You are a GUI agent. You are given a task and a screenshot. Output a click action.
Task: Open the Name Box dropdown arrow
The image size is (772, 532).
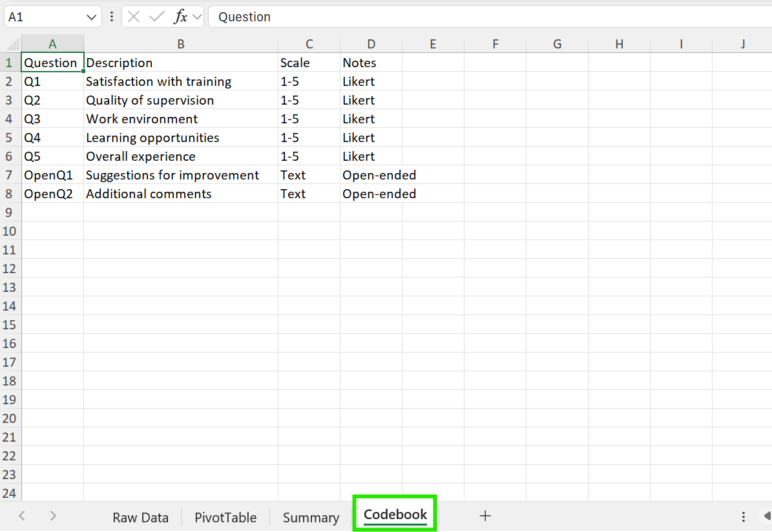pyautogui.click(x=91, y=17)
